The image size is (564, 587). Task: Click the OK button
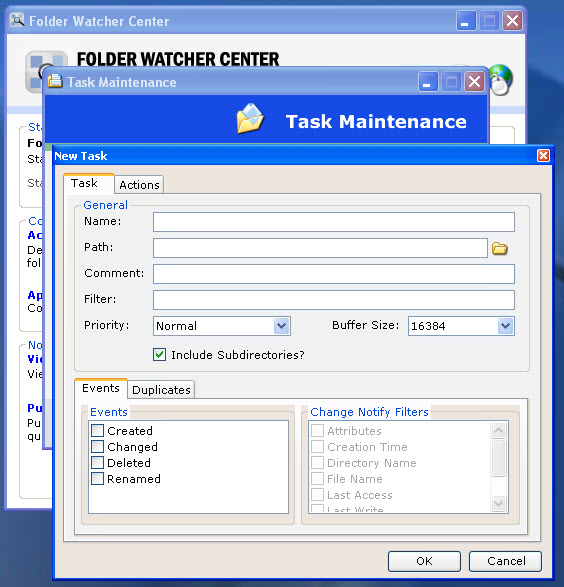[424, 561]
